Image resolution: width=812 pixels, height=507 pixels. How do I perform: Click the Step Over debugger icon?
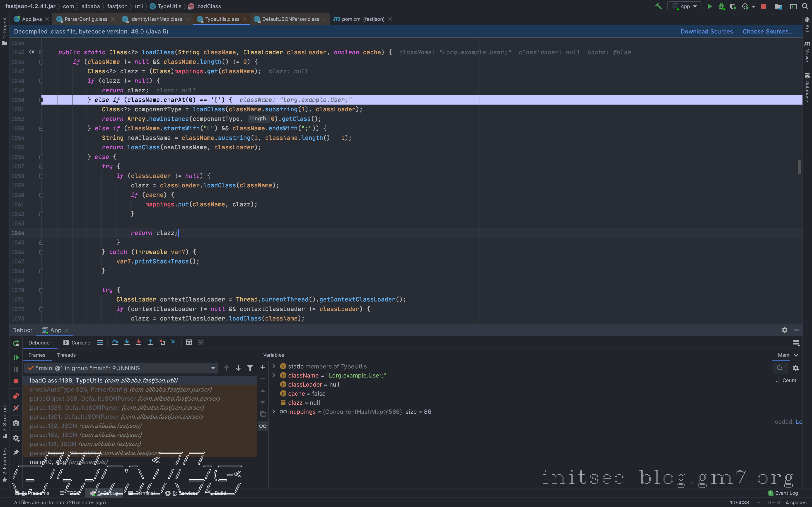[115, 342]
